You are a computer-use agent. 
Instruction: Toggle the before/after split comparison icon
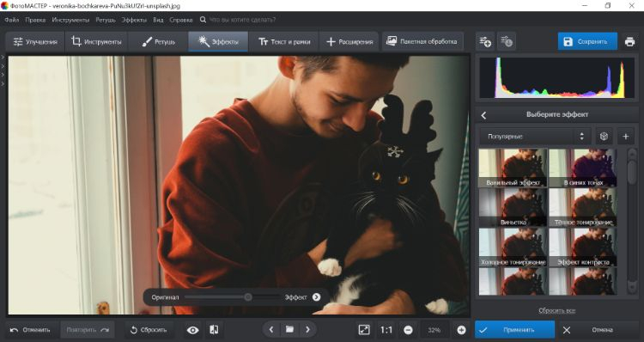click(214, 330)
